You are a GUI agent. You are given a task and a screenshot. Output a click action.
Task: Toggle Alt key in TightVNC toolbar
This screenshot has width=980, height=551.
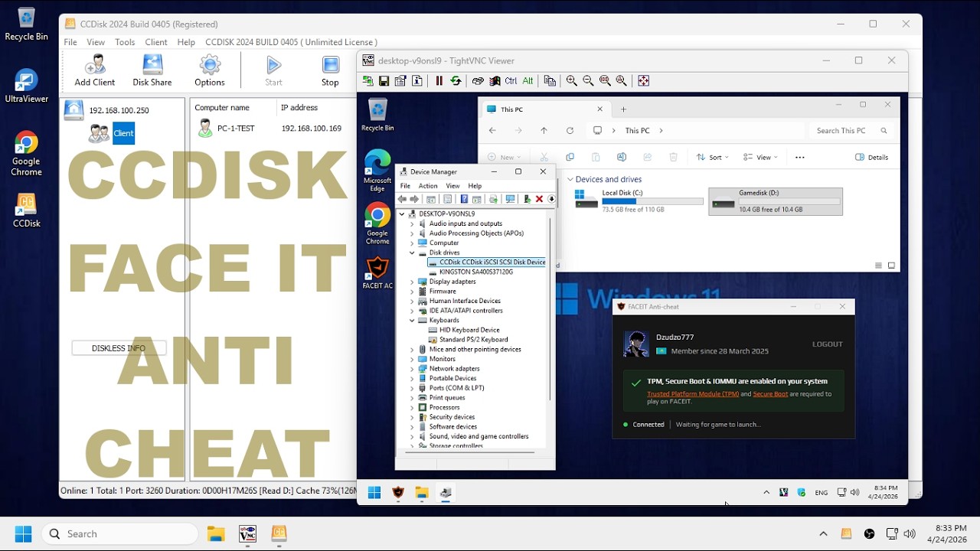coord(528,80)
